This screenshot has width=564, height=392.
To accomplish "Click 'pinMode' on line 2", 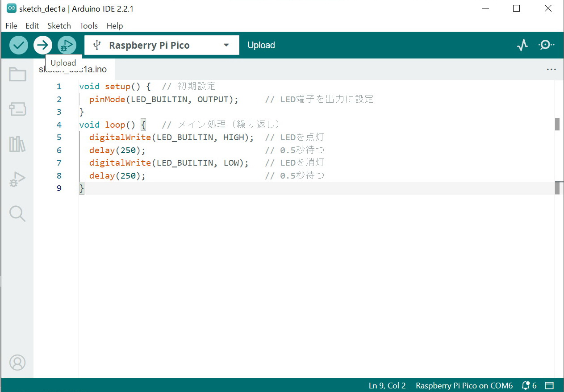I will (107, 99).
